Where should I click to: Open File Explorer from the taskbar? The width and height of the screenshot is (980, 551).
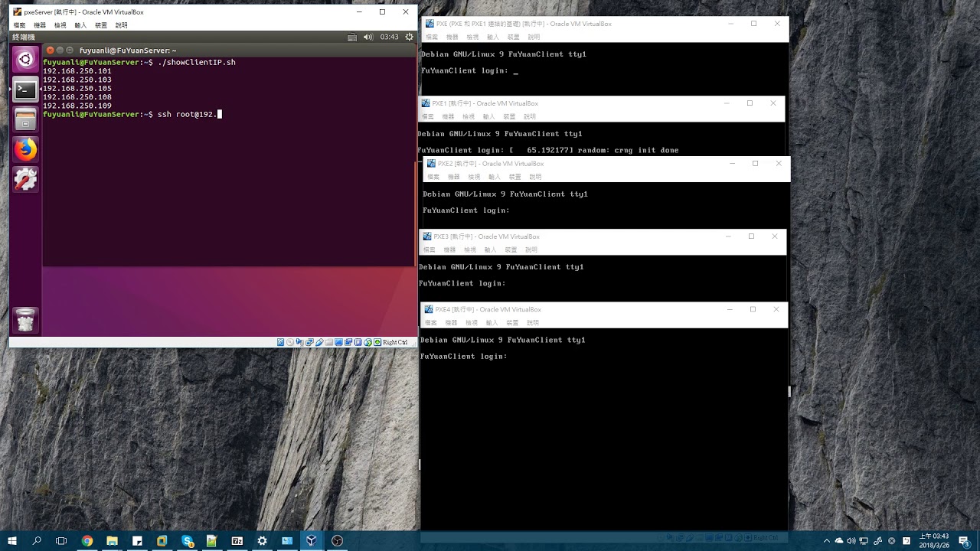113,540
